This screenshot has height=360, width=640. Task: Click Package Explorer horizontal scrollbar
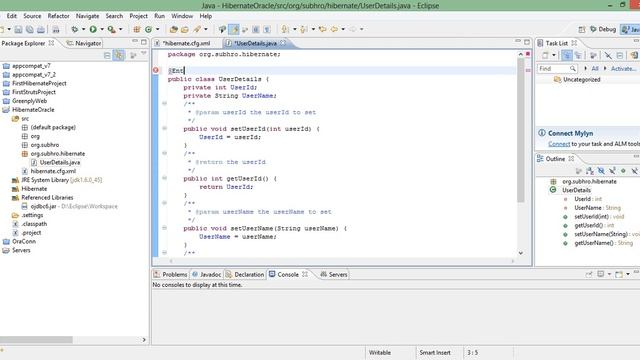36,340
